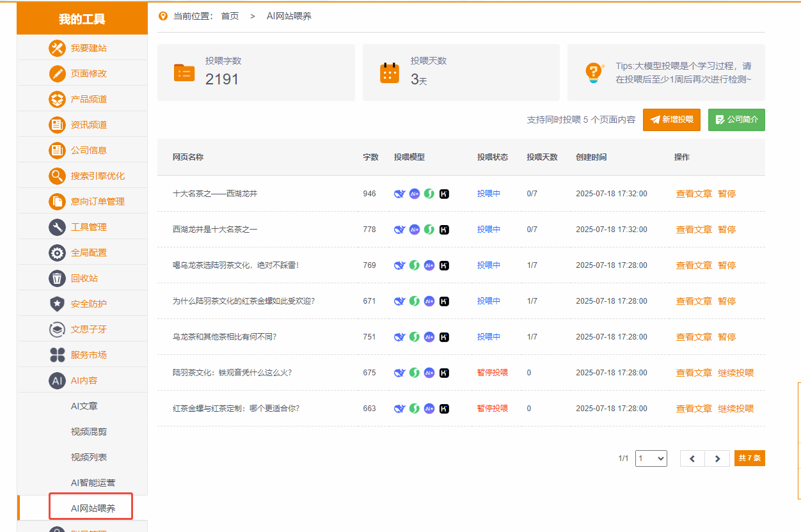Viewport: 801px width, 532px height.
Task: Click the 搜索引擎优化 magnifier icon
Action: tap(57, 176)
